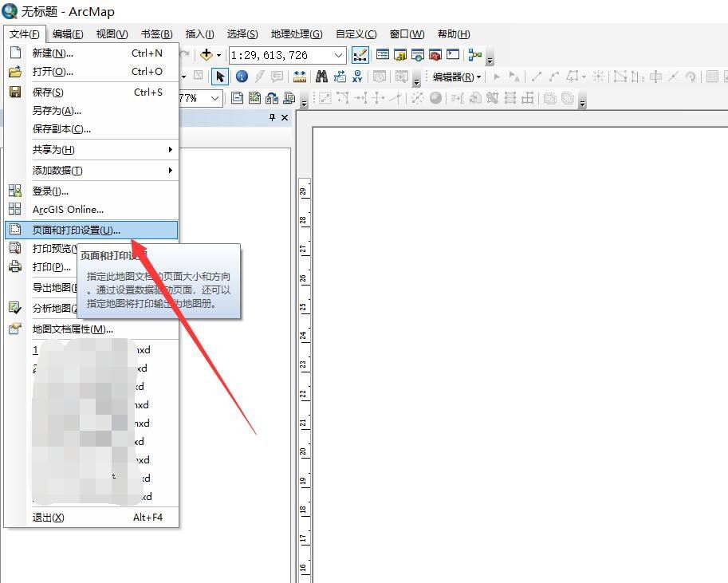Pin the Table of Contents panel

[x=272, y=117]
